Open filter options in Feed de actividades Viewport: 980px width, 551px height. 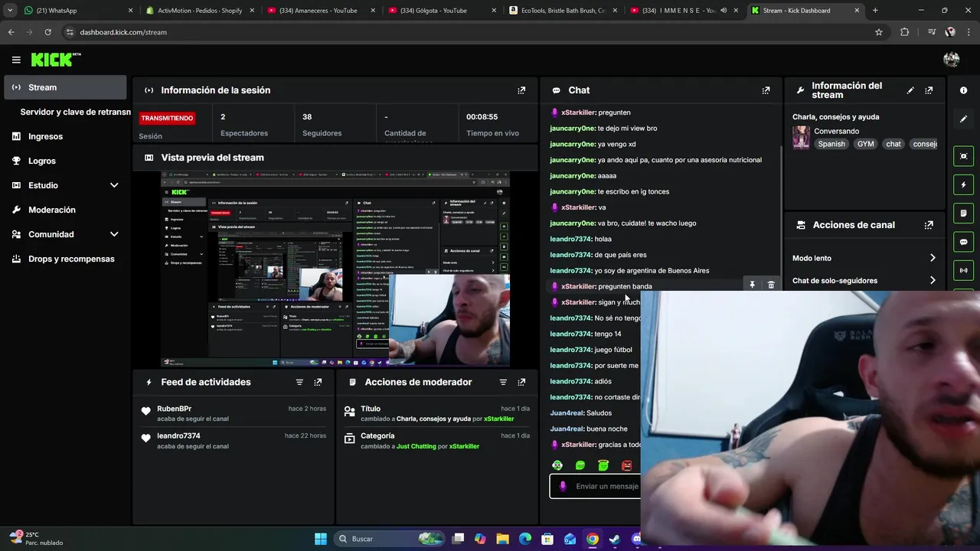(x=299, y=382)
